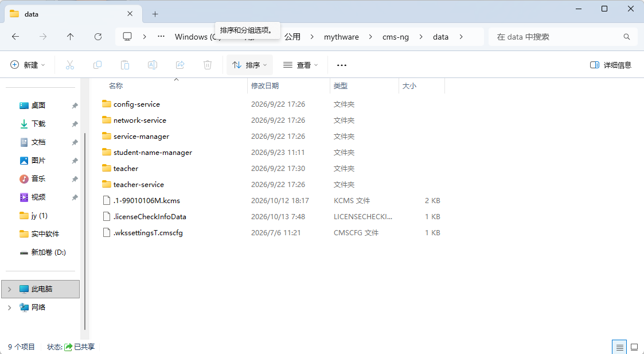The image size is (644, 354).
Task: Click the Back navigation arrow
Action: coord(15,37)
